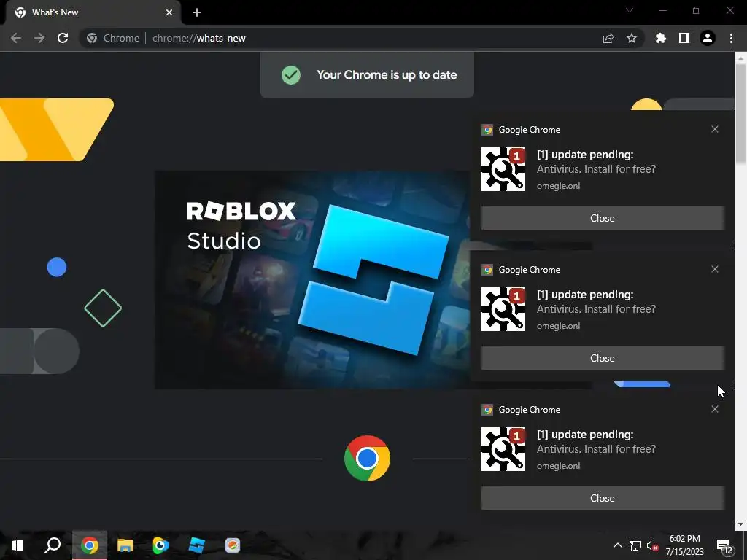Share this page via share icon
Screen dimensions: 747x560
608,38
